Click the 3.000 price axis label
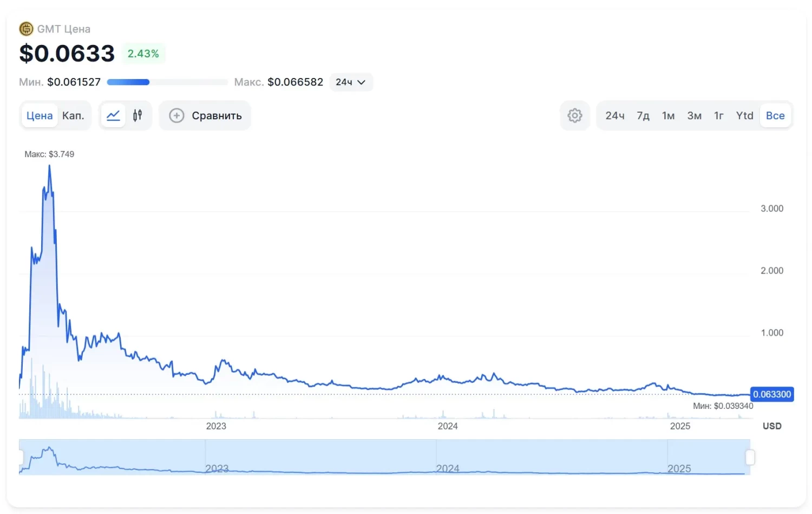812x514 pixels. click(x=772, y=209)
